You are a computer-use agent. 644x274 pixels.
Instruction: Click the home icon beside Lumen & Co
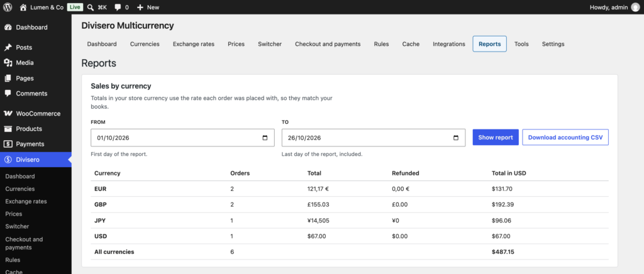23,7
